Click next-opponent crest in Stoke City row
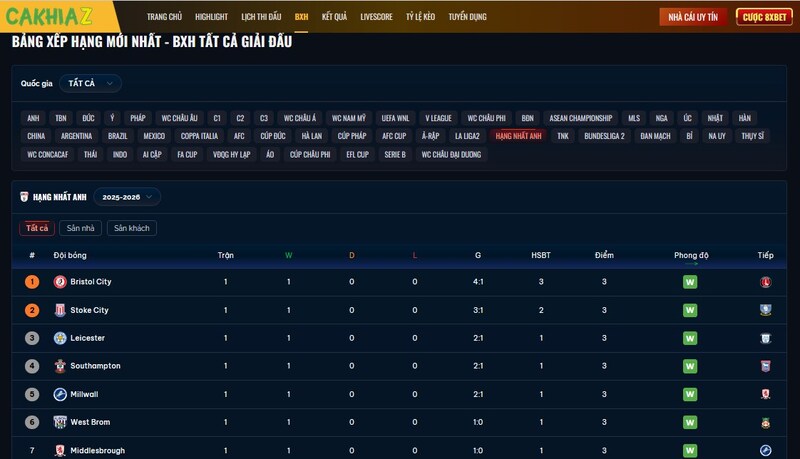 tap(765, 310)
